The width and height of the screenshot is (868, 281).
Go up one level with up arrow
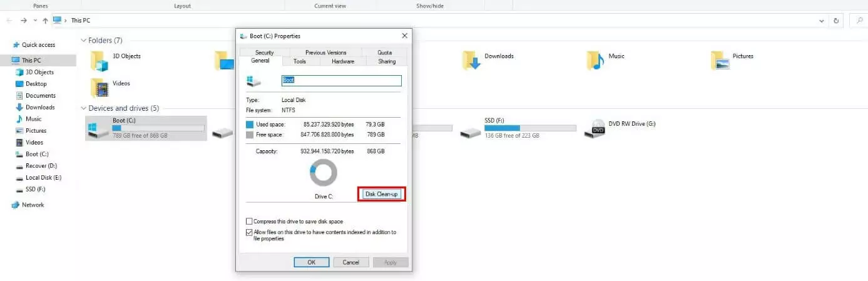45,21
